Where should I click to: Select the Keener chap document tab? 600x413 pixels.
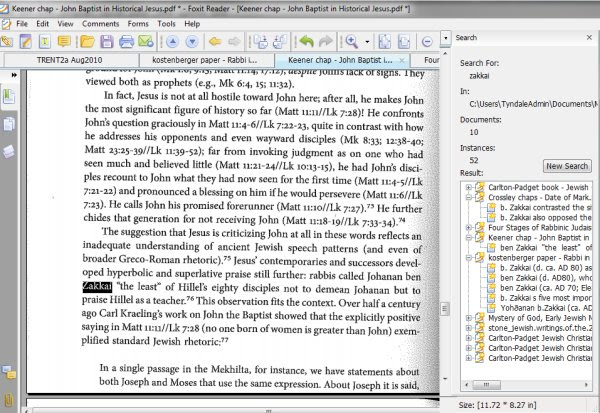pyautogui.click(x=340, y=60)
